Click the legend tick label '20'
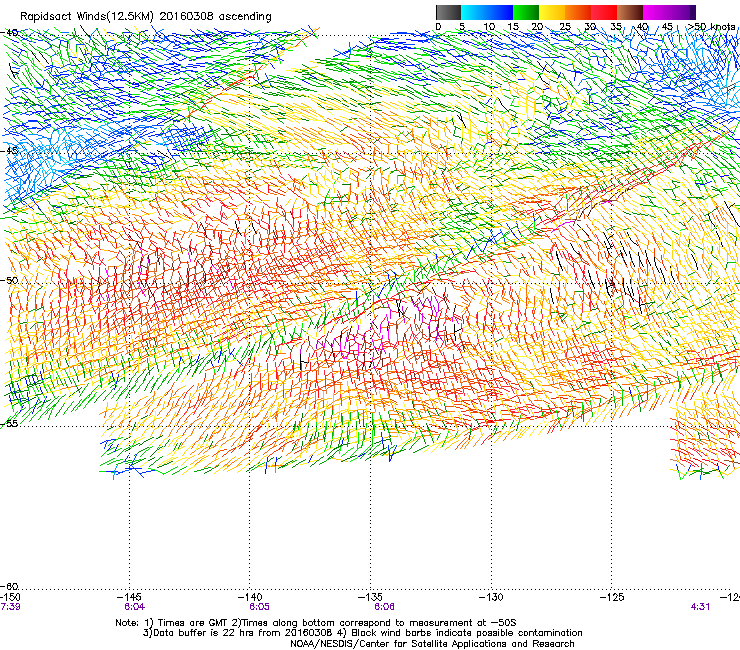Viewport: 740px width, 650px height. click(537, 26)
